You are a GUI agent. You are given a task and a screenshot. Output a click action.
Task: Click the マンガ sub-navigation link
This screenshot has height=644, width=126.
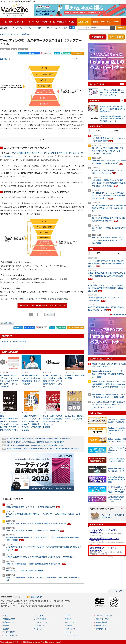(x=57, y=28)
